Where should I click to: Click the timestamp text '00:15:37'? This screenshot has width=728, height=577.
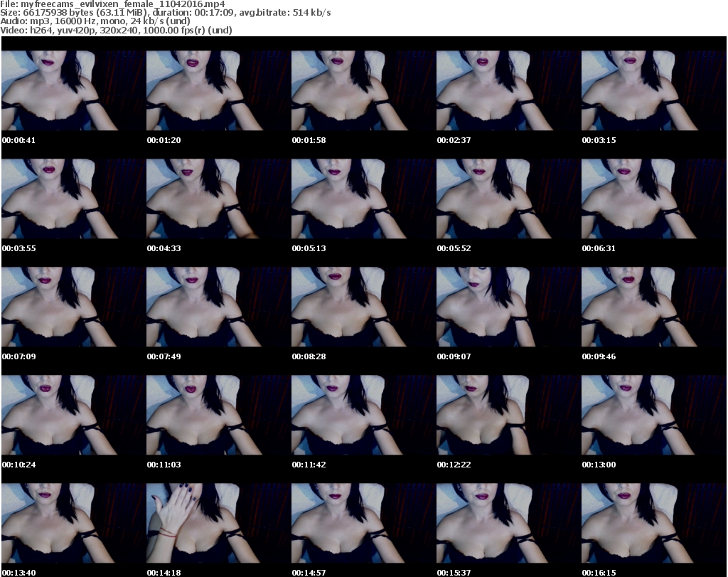[x=454, y=573]
